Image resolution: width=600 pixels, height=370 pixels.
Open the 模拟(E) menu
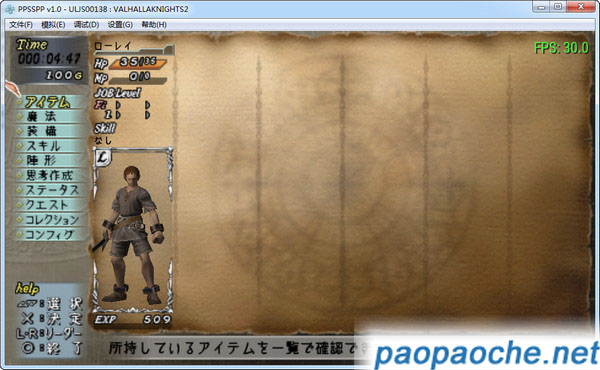click(53, 25)
